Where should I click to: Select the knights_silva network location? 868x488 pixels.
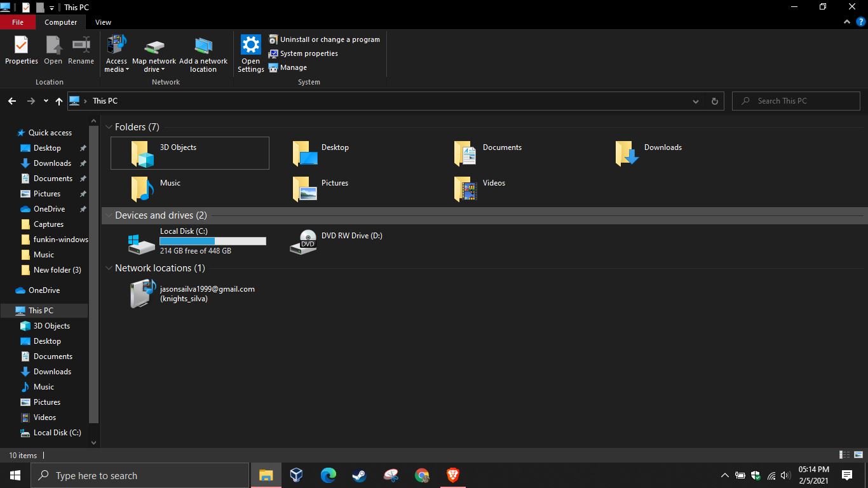(x=193, y=294)
